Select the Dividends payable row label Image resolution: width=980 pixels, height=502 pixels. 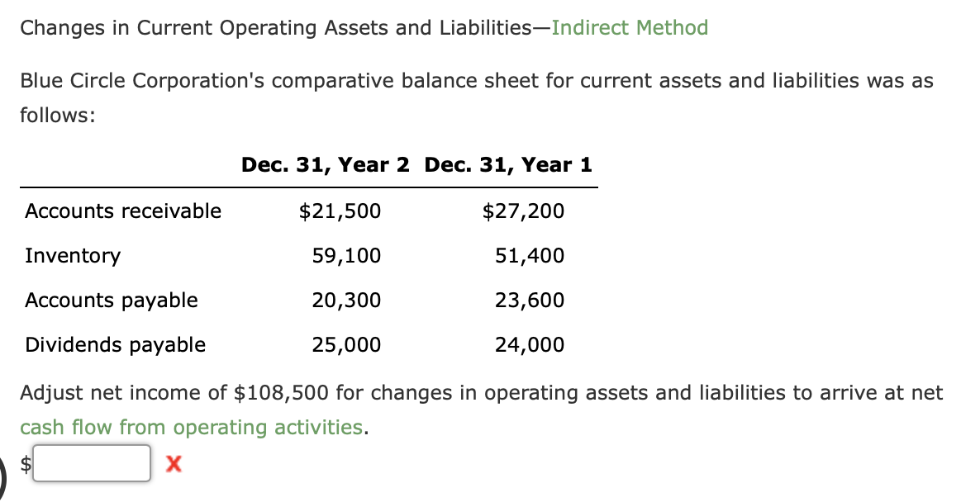[115, 345]
